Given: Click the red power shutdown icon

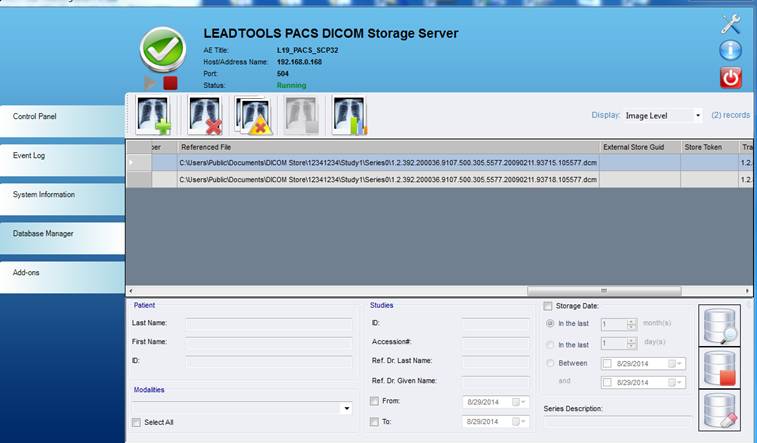Looking at the screenshot, I should (730, 78).
